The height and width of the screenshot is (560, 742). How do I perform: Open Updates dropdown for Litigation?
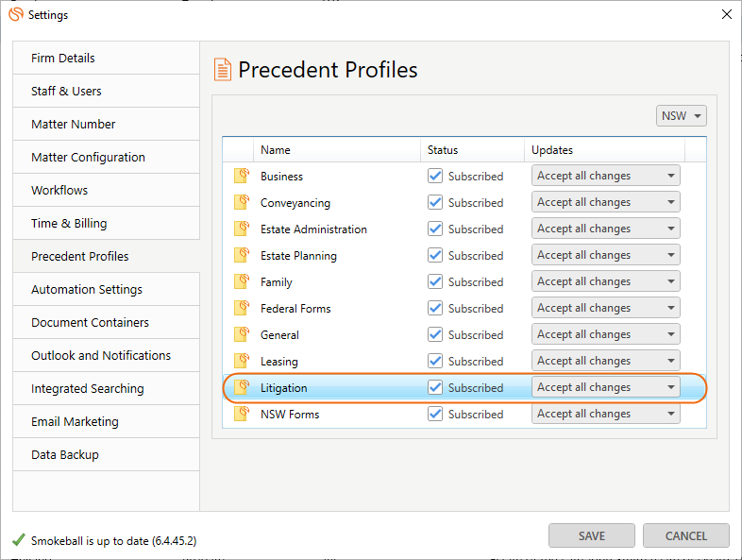click(x=606, y=388)
